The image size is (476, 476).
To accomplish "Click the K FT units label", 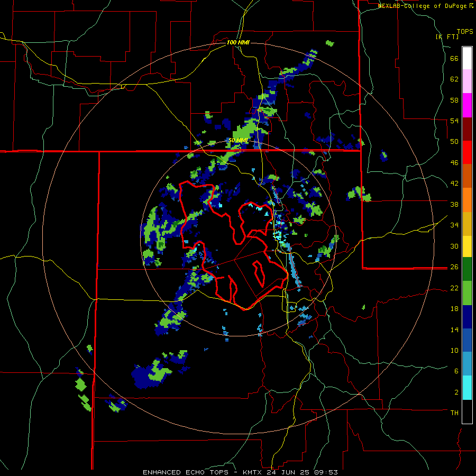I will (x=447, y=36).
